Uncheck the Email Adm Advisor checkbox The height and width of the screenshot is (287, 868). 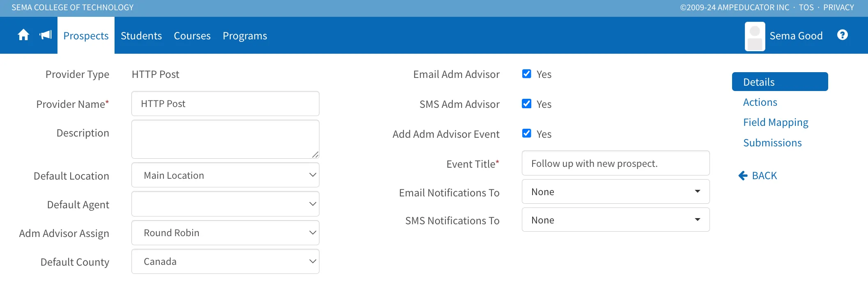pos(527,74)
